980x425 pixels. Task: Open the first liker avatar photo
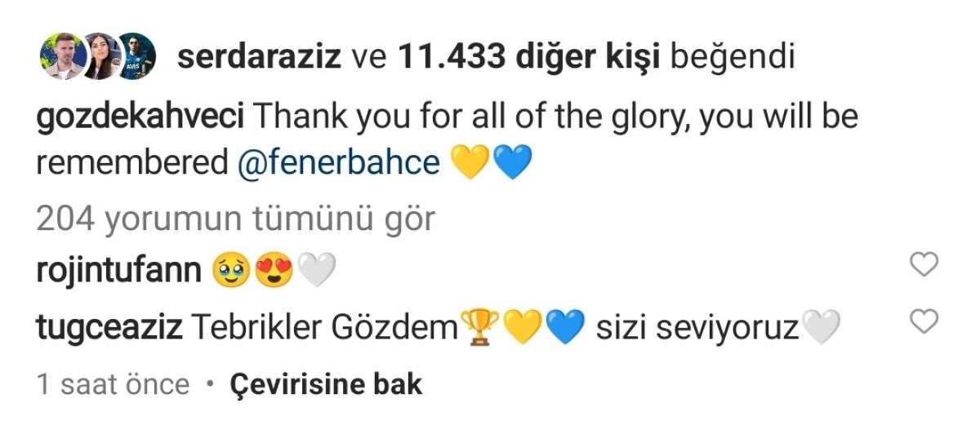[x=63, y=56]
